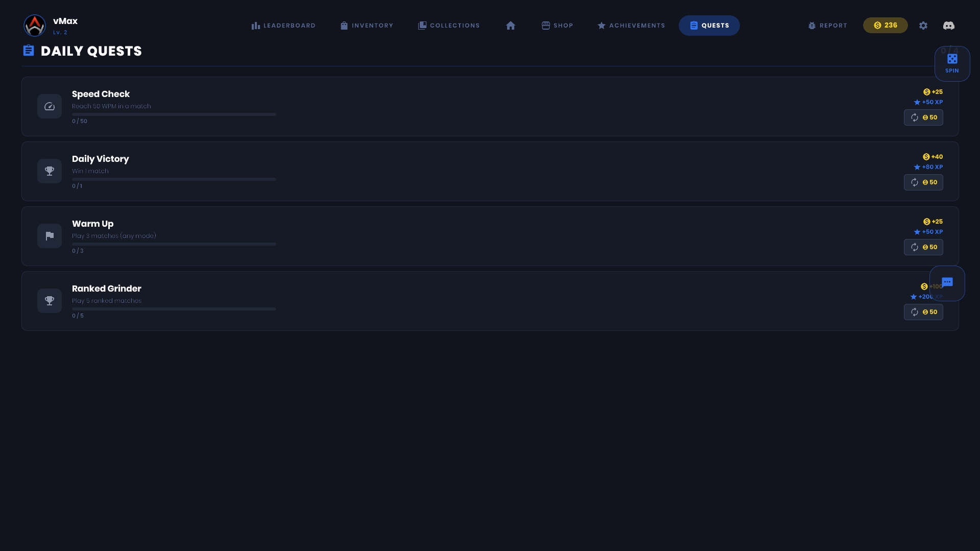The height and width of the screenshot is (551, 980).
Task: Go to the Leaderboard tab
Action: coord(283,26)
